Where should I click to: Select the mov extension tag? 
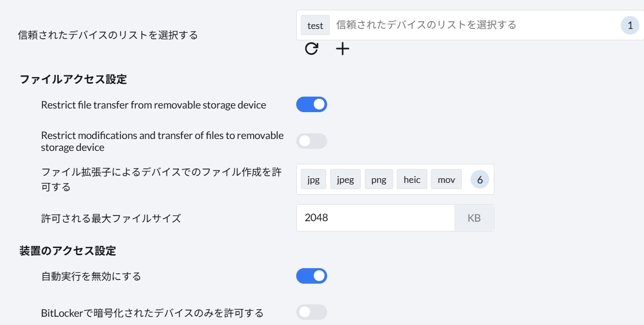446,180
